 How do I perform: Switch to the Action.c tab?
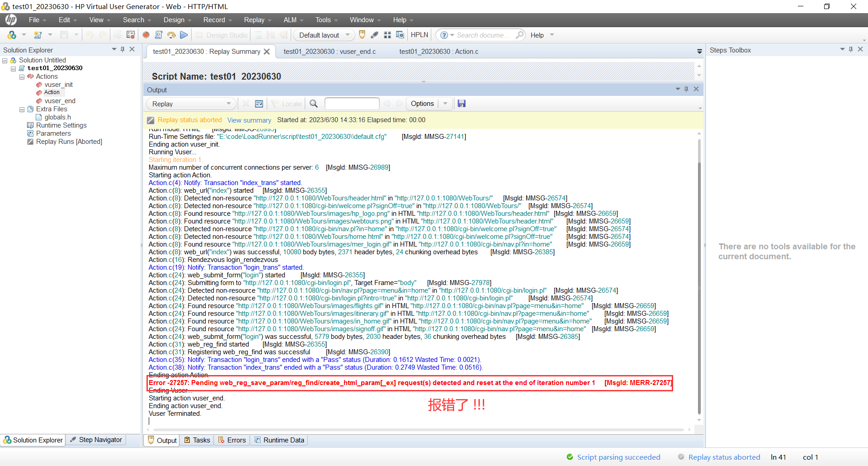439,52
